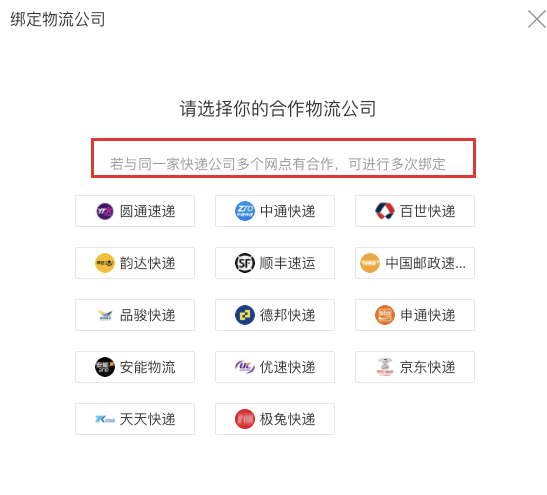The height and width of the screenshot is (495, 547).
Task: Click the ZTO 中通快递 blue logo icon
Action: [245, 211]
